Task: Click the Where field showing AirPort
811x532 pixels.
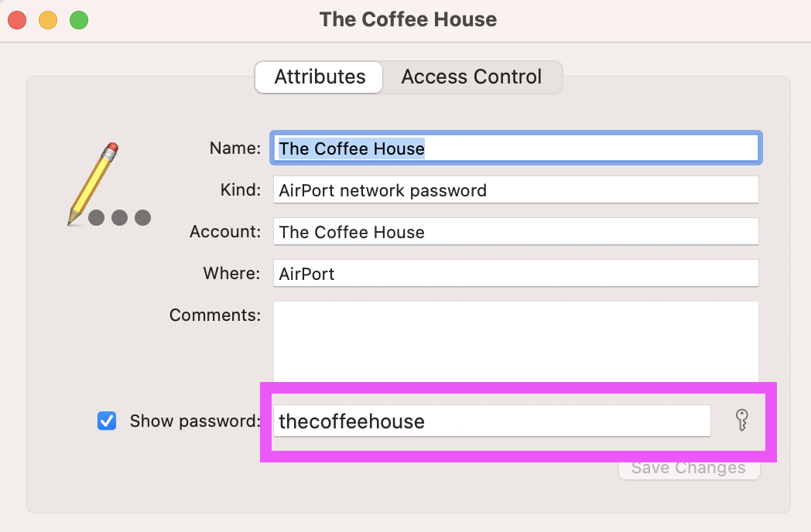Action: [515, 274]
